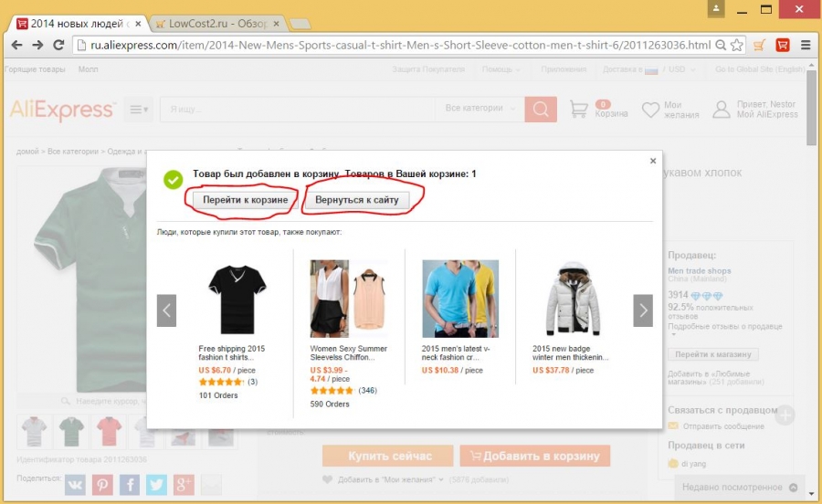Go forward with browser forward arrow
The height and width of the screenshot is (504, 822).
click(x=37, y=45)
